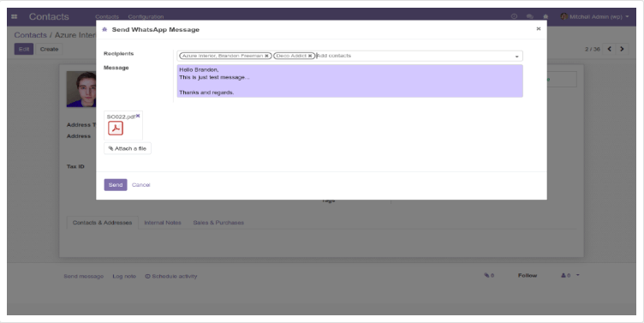Screen dimensions: 644x323
Task: Open the activities clock icon in navbar
Action: tap(514, 16)
